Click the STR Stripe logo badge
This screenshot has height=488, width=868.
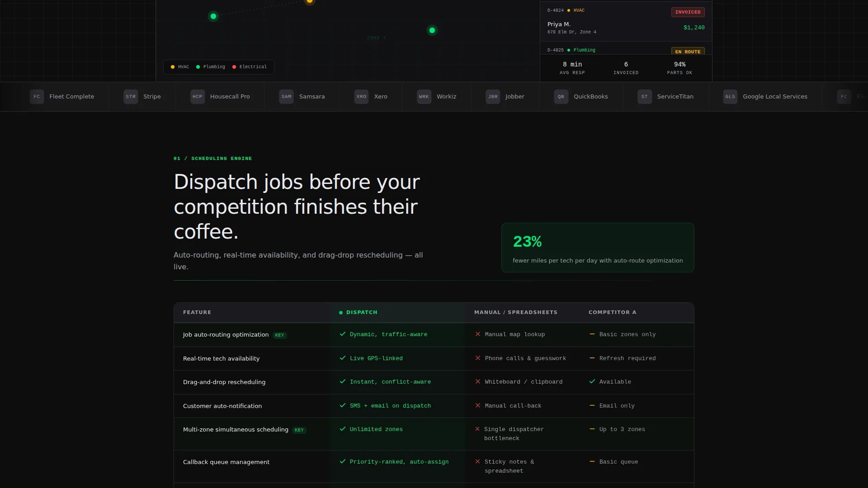click(131, 97)
